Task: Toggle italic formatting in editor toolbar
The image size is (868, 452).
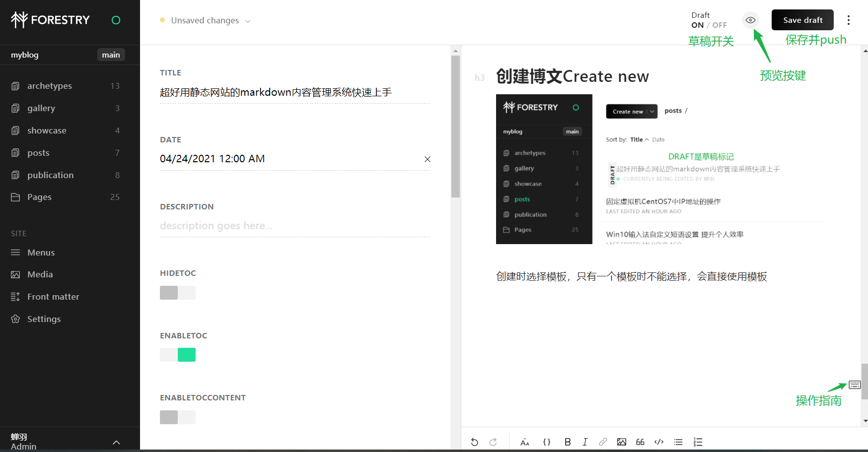Action: tap(585, 442)
